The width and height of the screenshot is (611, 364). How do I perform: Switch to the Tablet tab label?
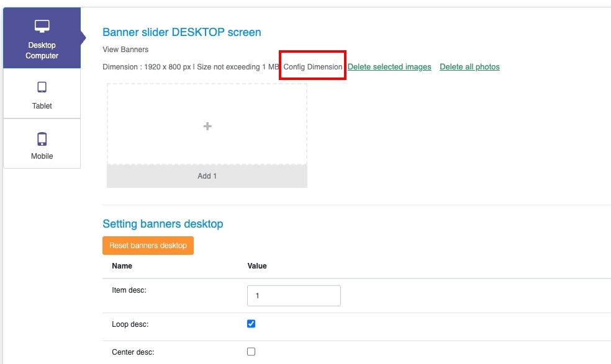click(42, 106)
